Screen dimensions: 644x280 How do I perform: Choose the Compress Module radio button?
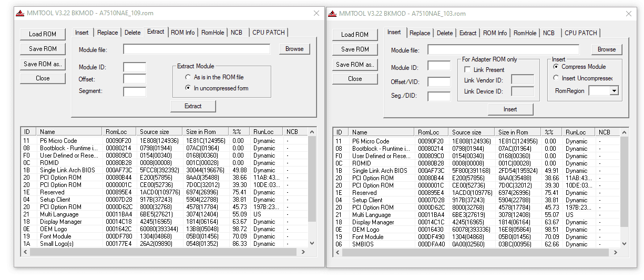point(556,67)
